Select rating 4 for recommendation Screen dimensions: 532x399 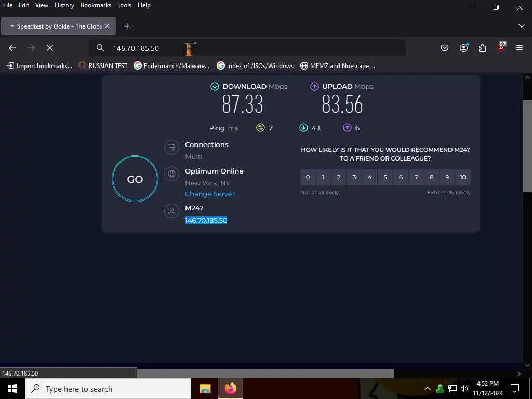click(x=370, y=177)
